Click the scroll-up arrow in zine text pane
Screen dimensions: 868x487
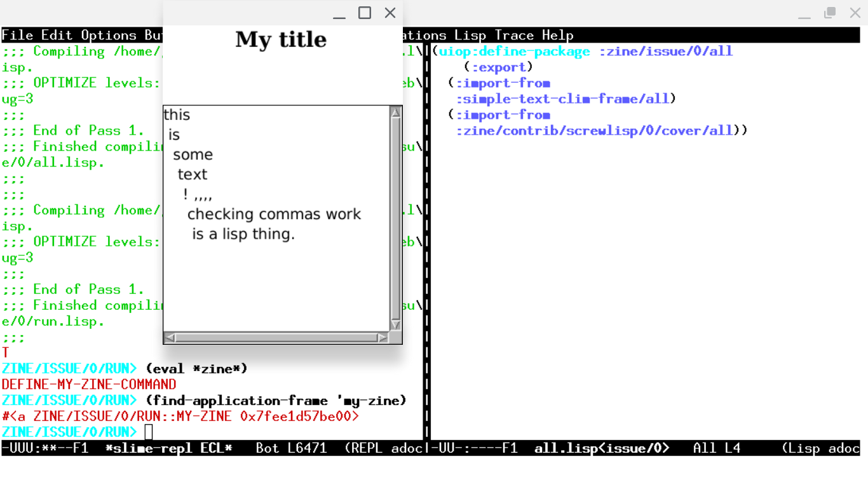pyautogui.click(x=395, y=112)
